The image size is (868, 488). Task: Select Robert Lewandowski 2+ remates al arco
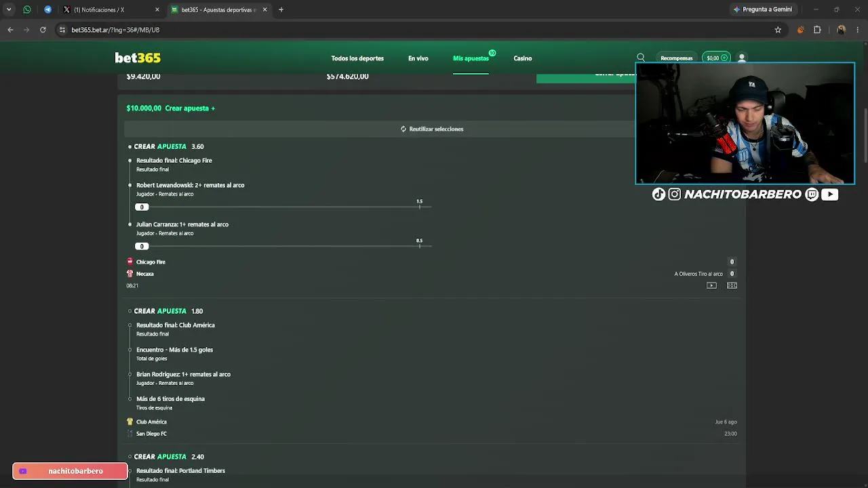pos(191,185)
